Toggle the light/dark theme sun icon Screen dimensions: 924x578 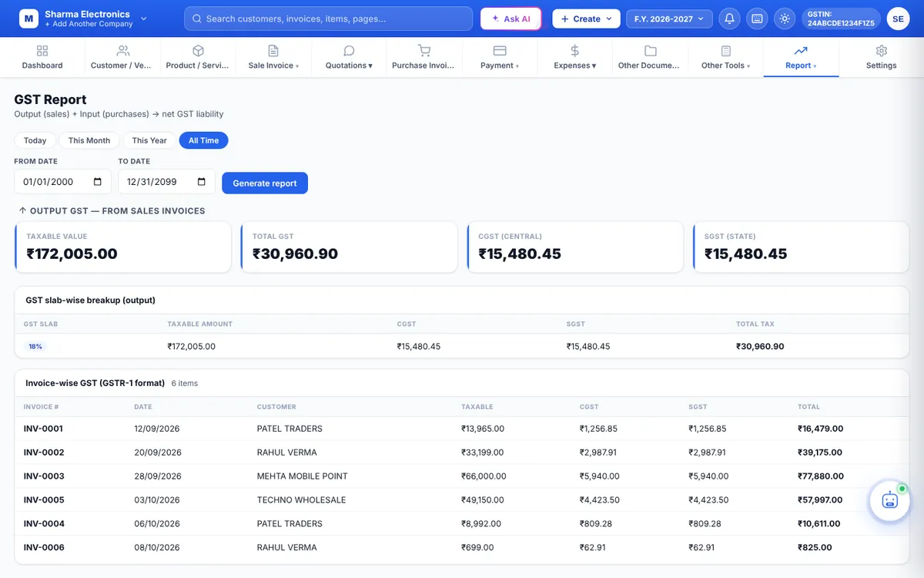785,18
